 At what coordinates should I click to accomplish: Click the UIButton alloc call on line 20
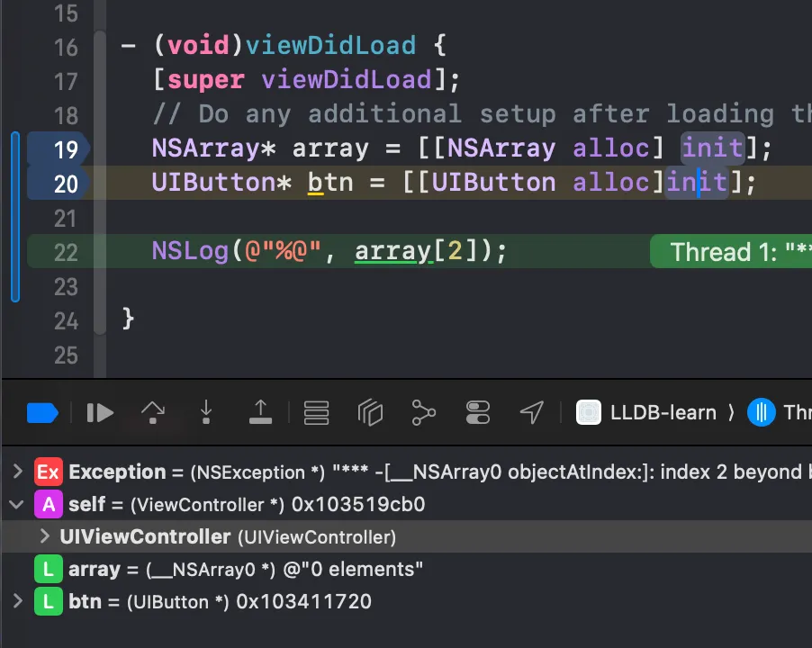click(534, 182)
